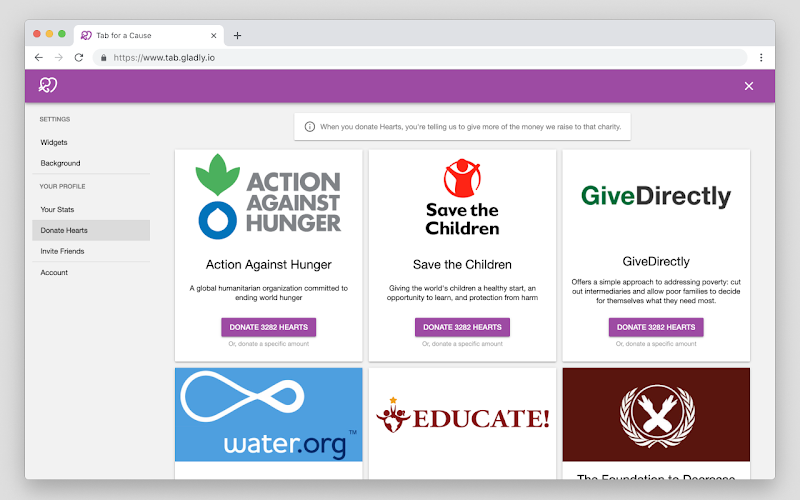
Task: Open Widgets settings
Action: 54,142
